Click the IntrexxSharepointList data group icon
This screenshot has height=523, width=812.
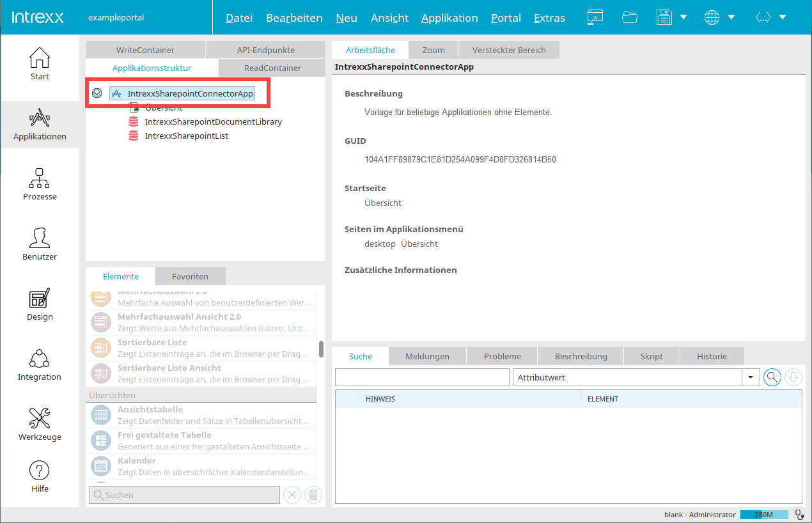point(134,136)
